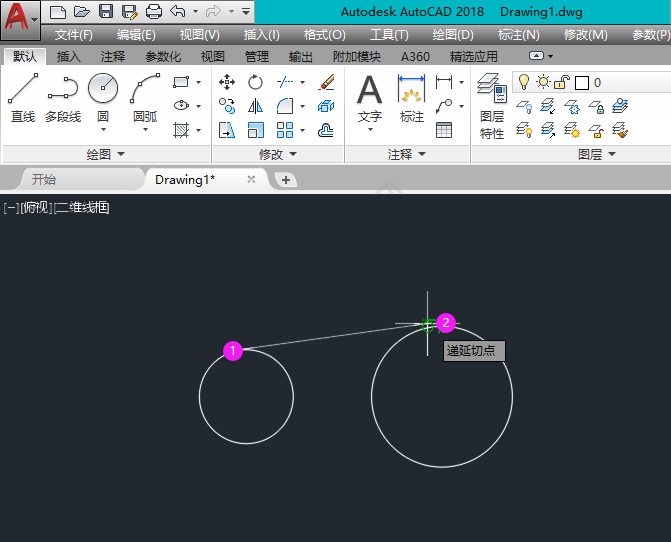Click the Dimension (标注) tool

411,98
